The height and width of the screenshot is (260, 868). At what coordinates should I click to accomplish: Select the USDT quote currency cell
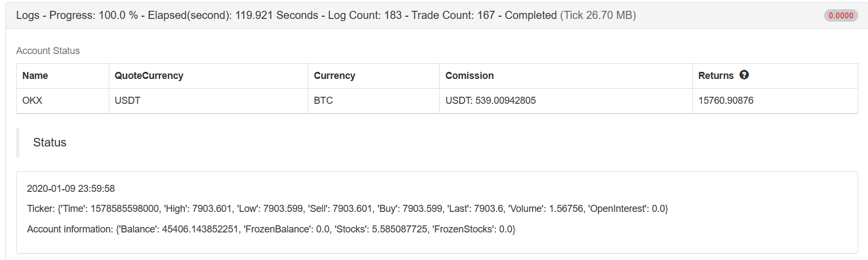click(x=128, y=101)
